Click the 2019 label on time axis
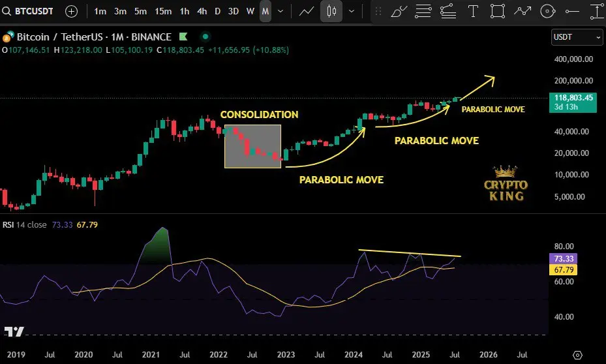Viewport: 606px width, 364px height. 16,355
